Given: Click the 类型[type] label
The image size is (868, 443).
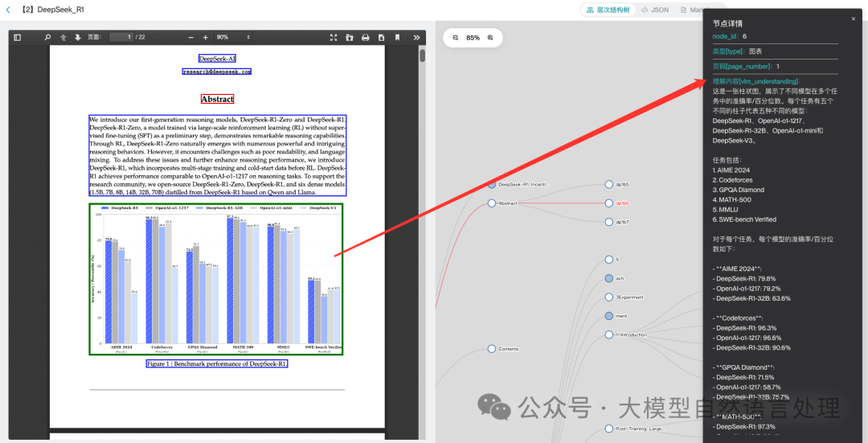Looking at the screenshot, I should (729, 51).
